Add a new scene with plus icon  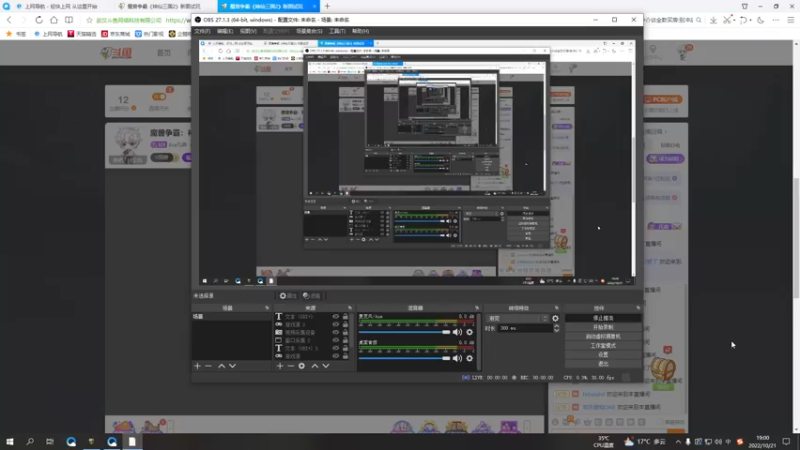click(197, 366)
